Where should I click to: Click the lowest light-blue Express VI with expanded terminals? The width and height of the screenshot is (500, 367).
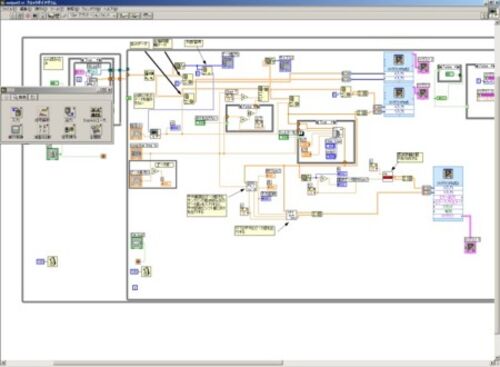coord(448,194)
